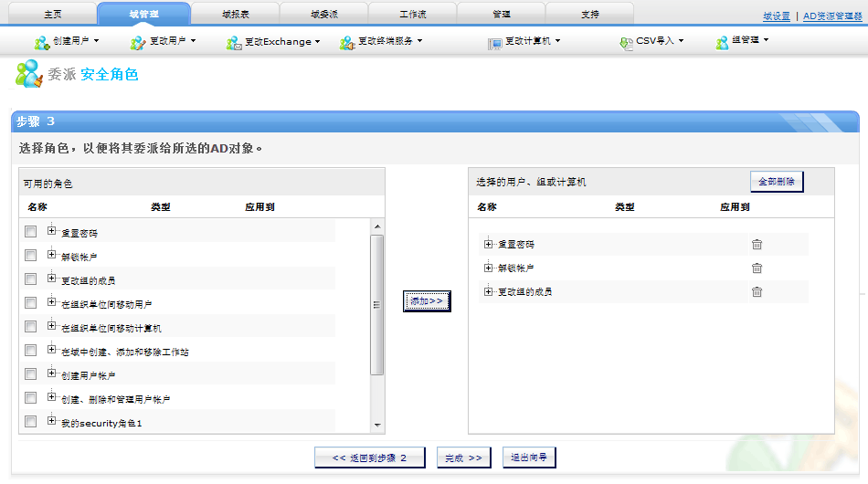Image resolution: width=868 pixels, height=484 pixels.
Task: Click the 组管理 toolbar icon
Action: (x=722, y=43)
